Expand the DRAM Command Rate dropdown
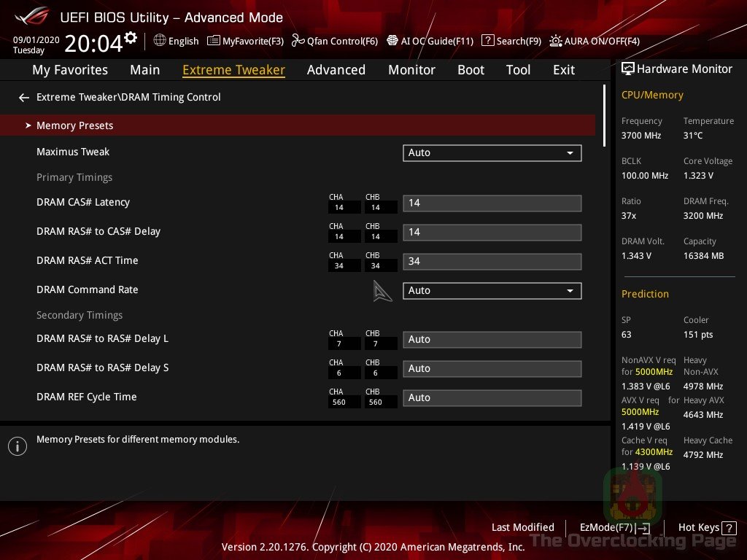This screenshot has height=560, width=747. (x=492, y=290)
